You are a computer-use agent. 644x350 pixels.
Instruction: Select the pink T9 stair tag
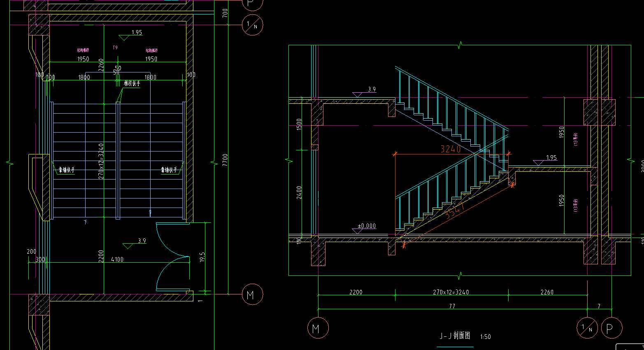[115, 48]
